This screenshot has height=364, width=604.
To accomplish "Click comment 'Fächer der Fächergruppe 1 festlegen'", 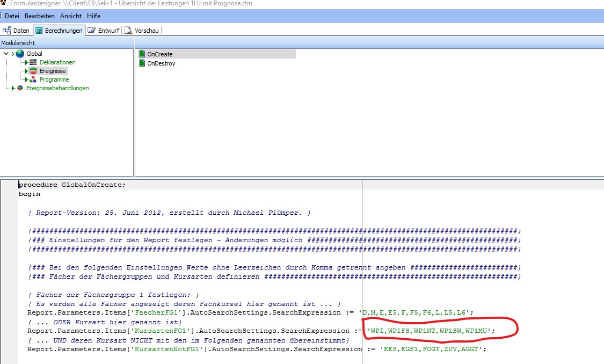I will pos(113,295).
